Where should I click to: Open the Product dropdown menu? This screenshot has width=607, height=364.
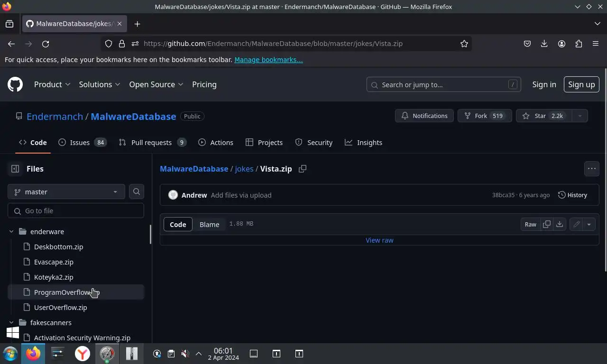(52, 84)
